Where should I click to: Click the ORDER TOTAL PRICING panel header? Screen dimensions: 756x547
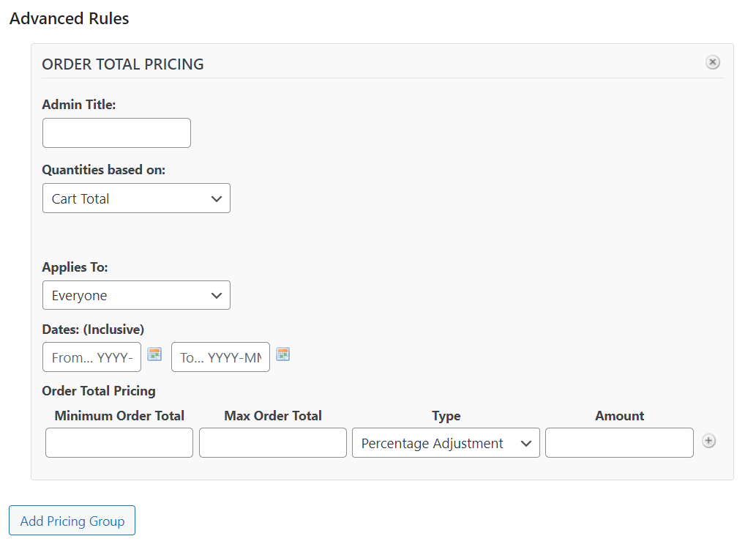click(x=123, y=64)
